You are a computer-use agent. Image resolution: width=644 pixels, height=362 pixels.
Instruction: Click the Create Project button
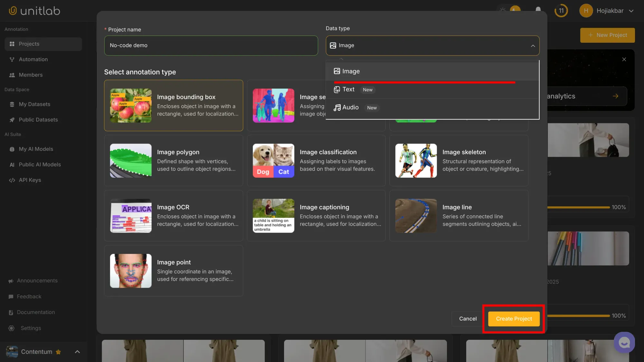513,319
